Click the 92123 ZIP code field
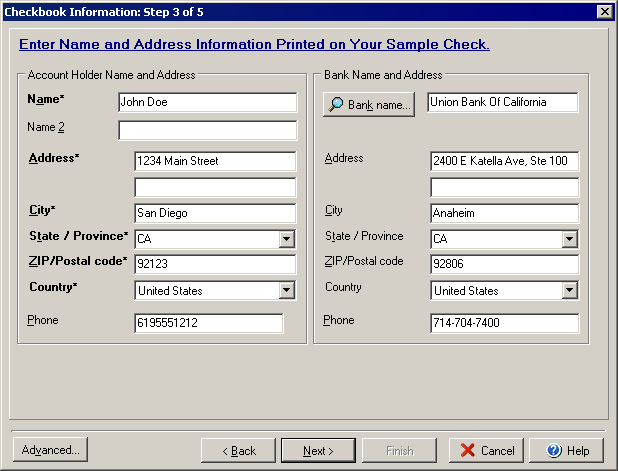 [x=215, y=264]
